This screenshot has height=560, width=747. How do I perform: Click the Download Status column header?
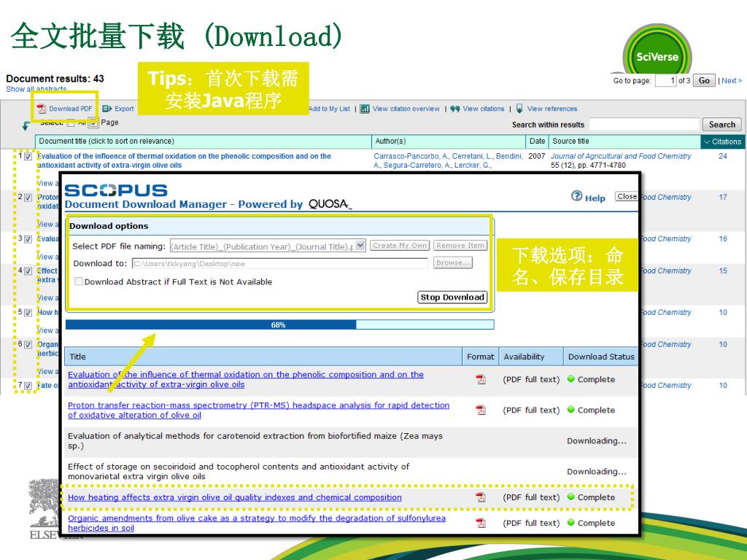[601, 357]
